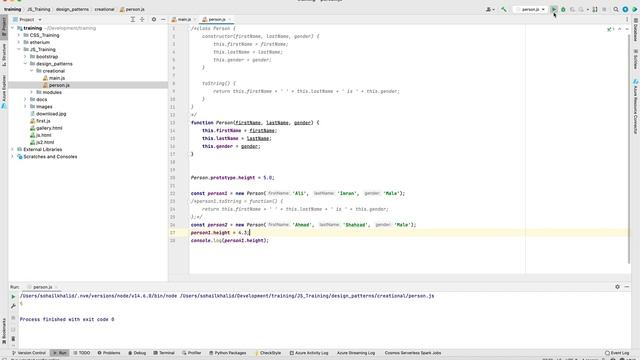Rerun person.js from Run panel play icon
The image size is (640, 360).
[13, 297]
